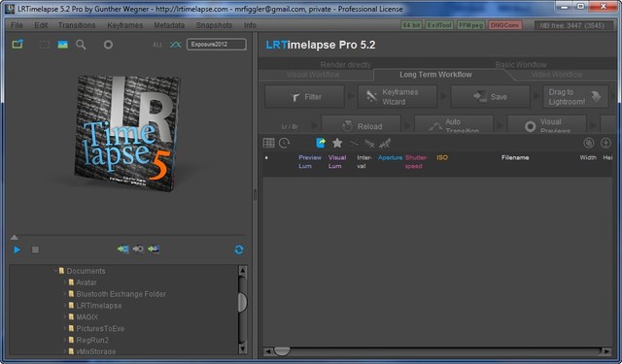Stop preview playback with the square button

[x=35, y=249]
